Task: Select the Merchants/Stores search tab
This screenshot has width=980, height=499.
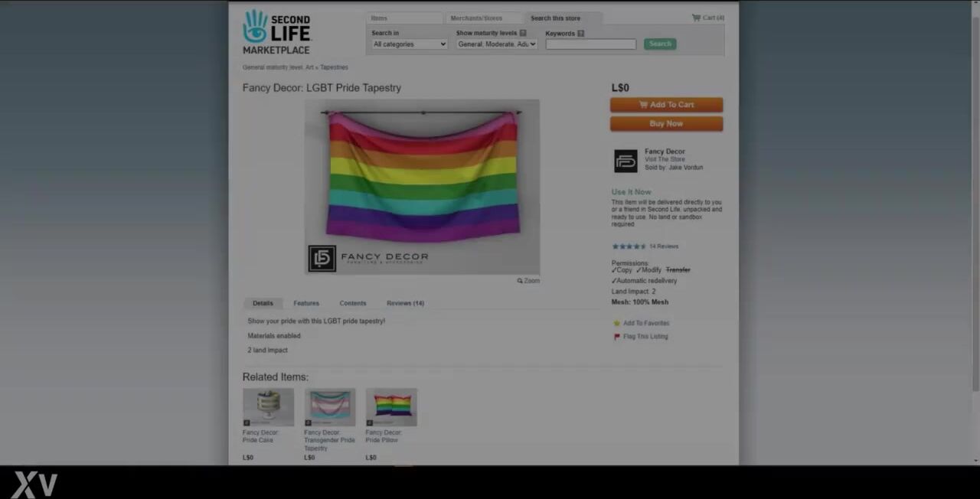Action: (x=476, y=18)
